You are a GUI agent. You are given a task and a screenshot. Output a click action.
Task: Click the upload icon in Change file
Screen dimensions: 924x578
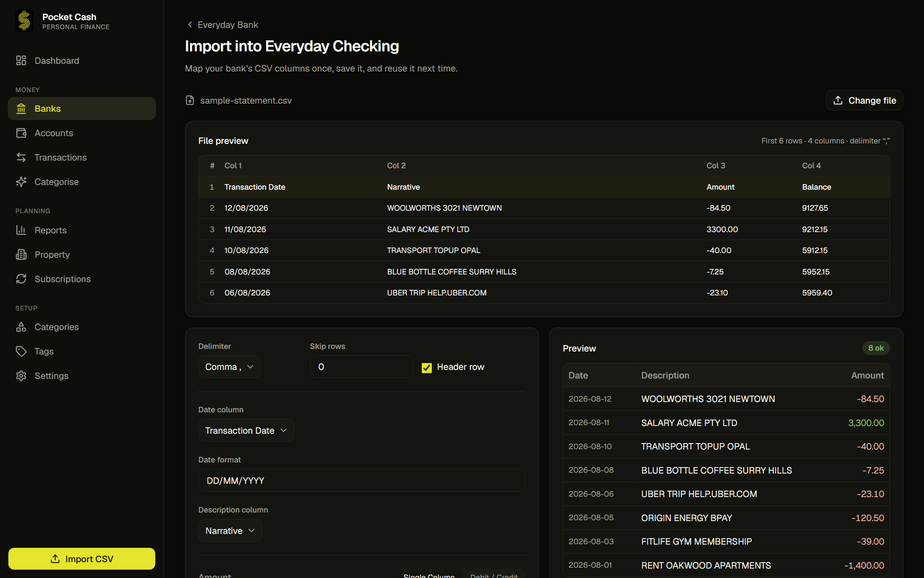838,100
